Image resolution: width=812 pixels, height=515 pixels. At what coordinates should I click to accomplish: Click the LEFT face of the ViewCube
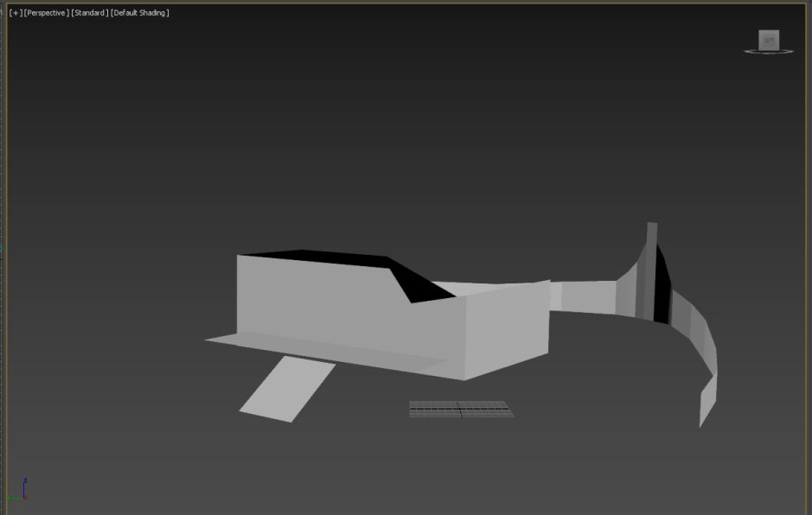click(769, 40)
